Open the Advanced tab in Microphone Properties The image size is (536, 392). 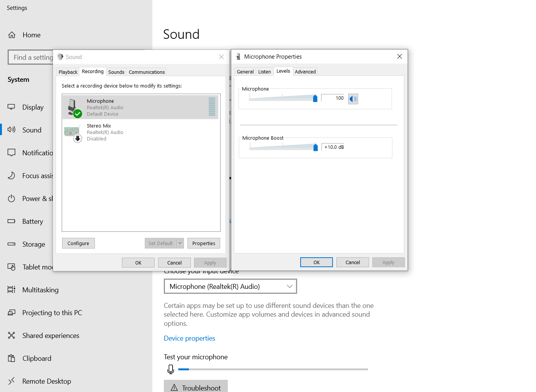[x=305, y=72]
